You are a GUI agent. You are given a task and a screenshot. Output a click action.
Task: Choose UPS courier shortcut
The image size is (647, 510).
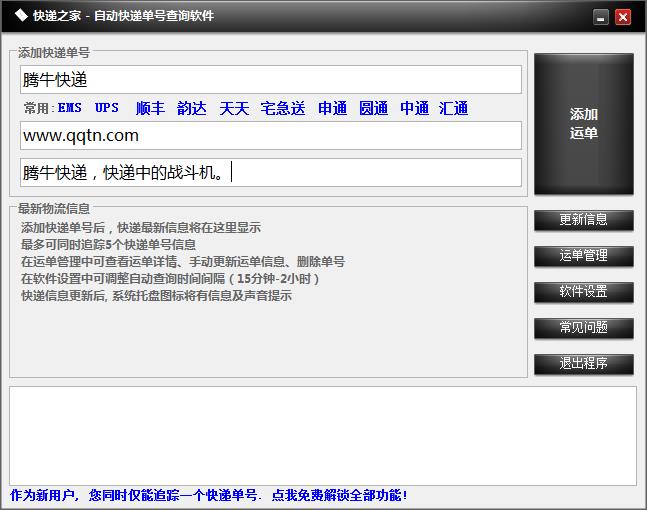pos(107,108)
